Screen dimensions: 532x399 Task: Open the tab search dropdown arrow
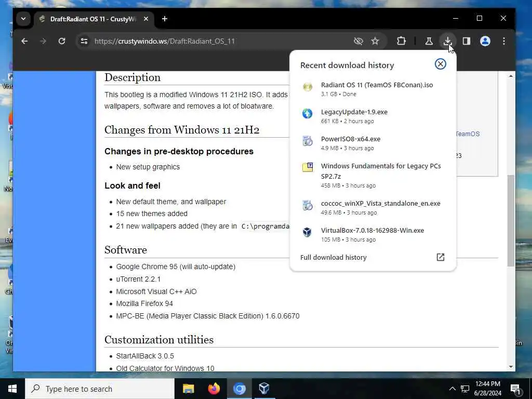click(23, 19)
